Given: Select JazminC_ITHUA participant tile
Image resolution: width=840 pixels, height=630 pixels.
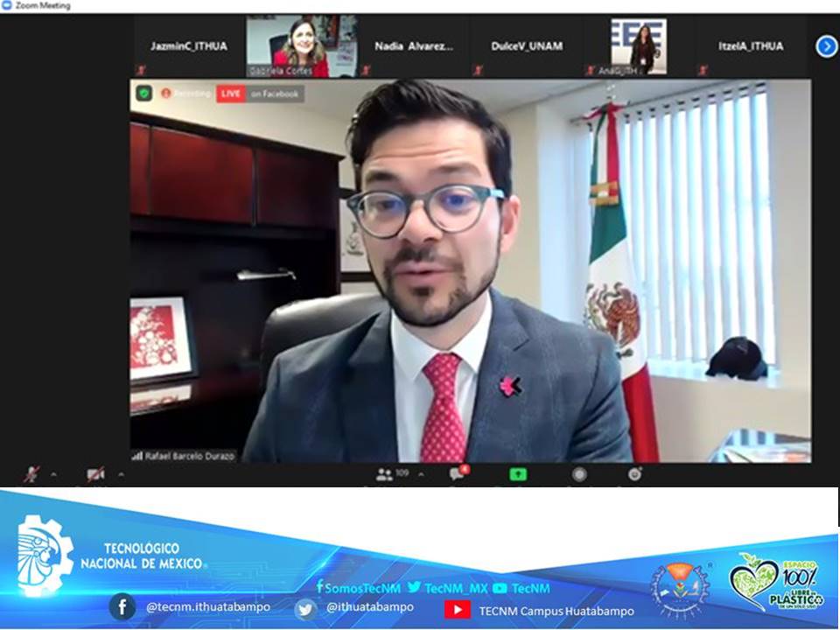Looking at the screenshot, I should pyautogui.click(x=189, y=46).
